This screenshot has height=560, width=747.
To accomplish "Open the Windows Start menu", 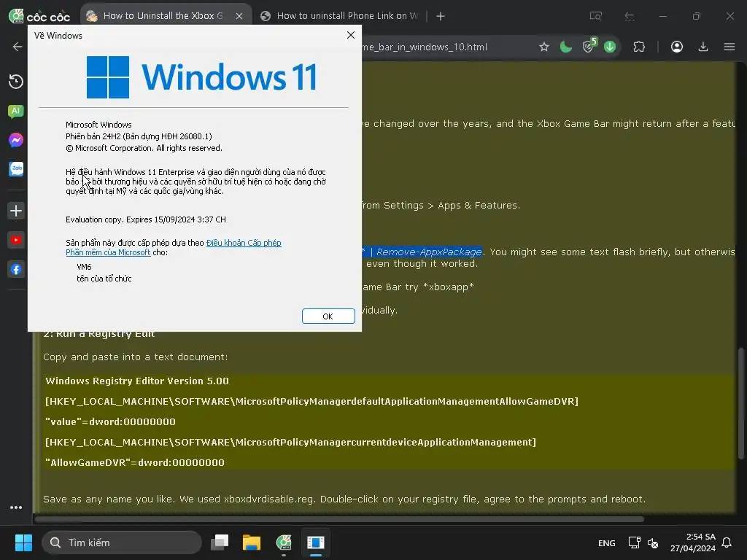I will (23, 542).
